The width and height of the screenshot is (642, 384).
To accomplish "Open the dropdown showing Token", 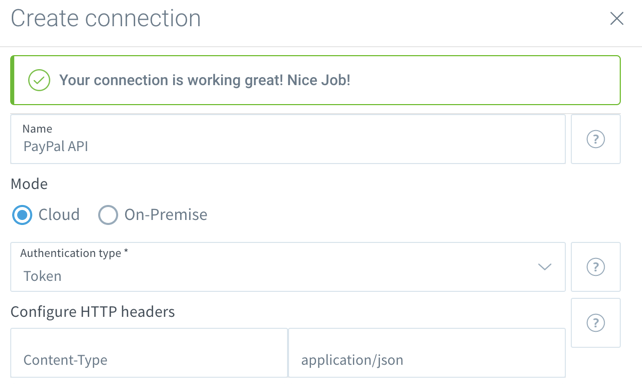I will click(x=288, y=267).
